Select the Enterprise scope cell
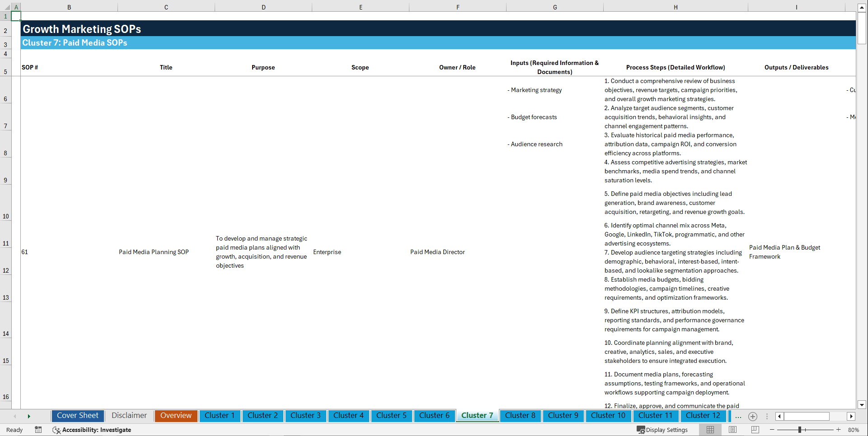Image resolution: width=868 pixels, height=436 pixels. coord(327,252)
